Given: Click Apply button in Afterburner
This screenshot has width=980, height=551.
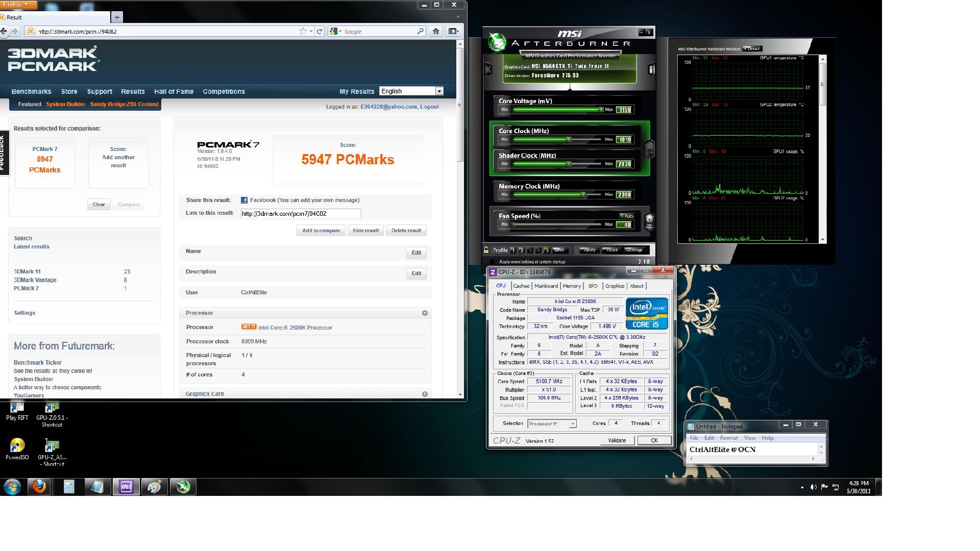Looking at the screenshot, I should click(x=589, y=250).
